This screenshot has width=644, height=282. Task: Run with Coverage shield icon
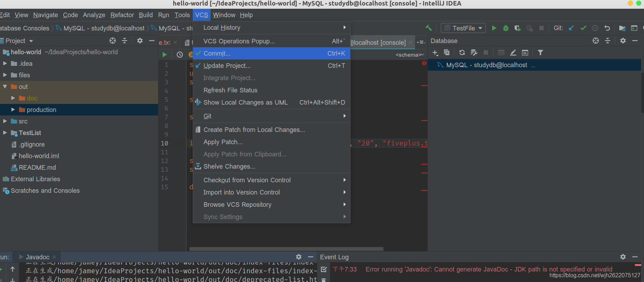[x=518, y=28]
